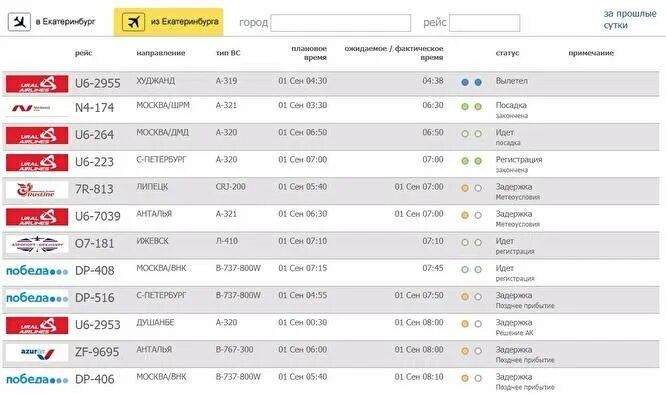Click the orange delay dot for U6-7039
Screen dimensions: 666x394
(465, 215)
